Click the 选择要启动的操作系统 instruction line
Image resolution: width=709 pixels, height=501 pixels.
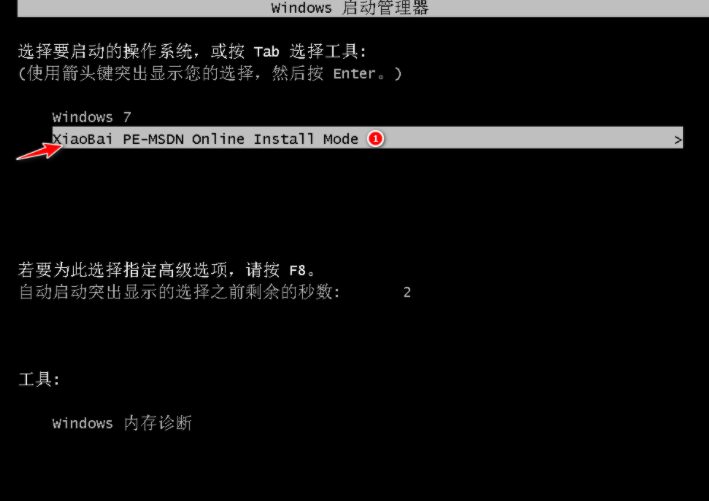coord(192,52)
